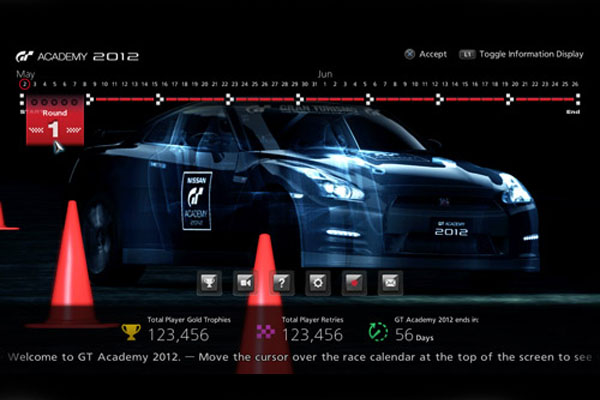The image size is (600, 400).
Task: Select the May month label on the calendar
Action: [x=26, y=74]
